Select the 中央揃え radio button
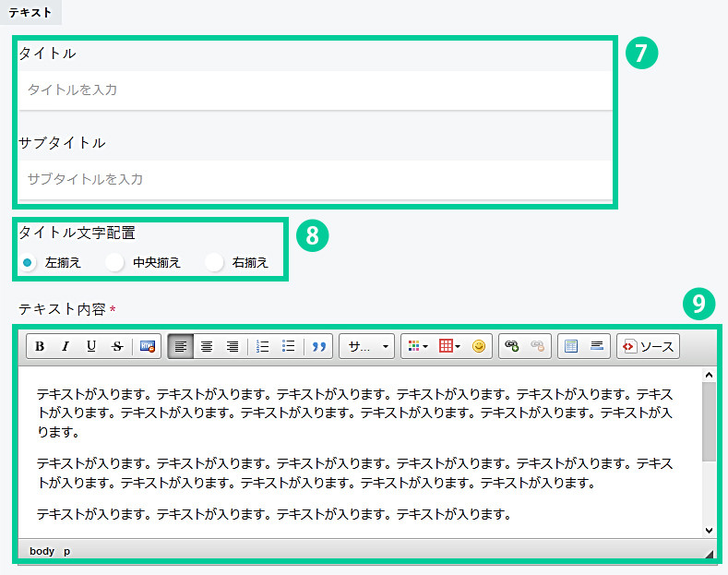This screenshot has width=728, height=575. [x=115, y=263]
